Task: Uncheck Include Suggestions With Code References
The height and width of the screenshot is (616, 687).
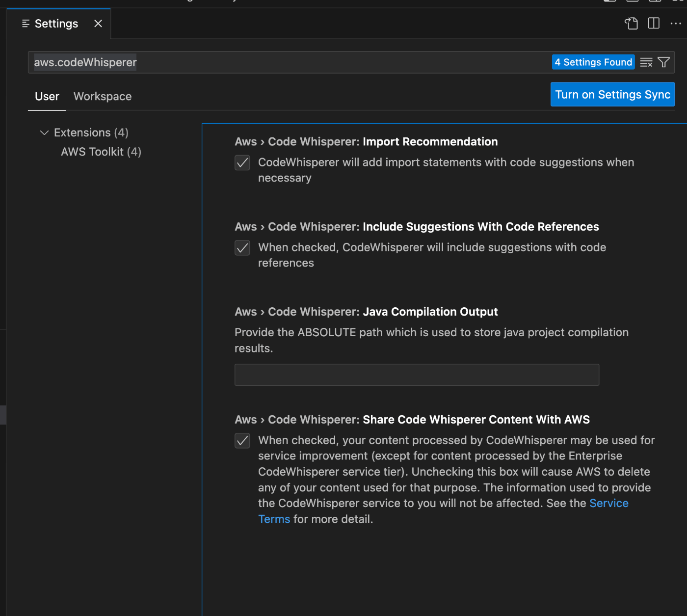Action: [242, 248]
